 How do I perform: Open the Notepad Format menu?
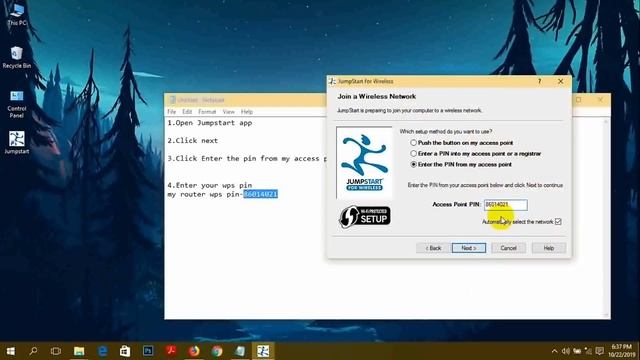207,112
